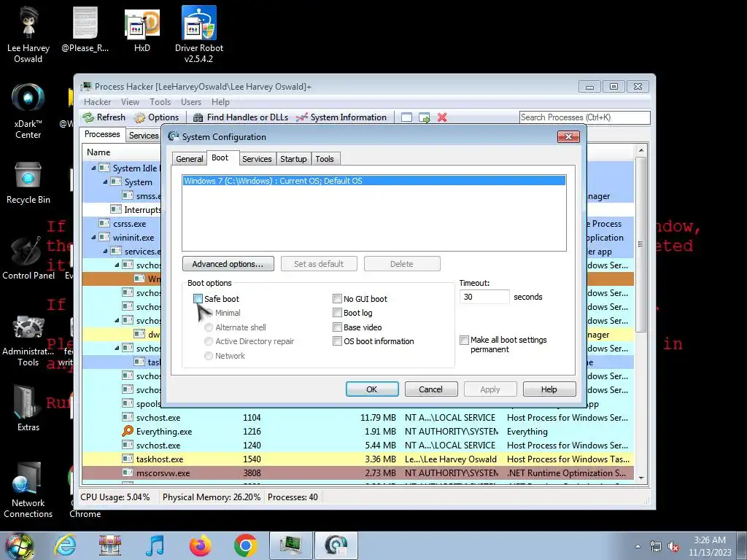Viewport: 747px width, 560px height.
Task: Open the Tools menu in Process Hacker
Action: click(160, 102)
